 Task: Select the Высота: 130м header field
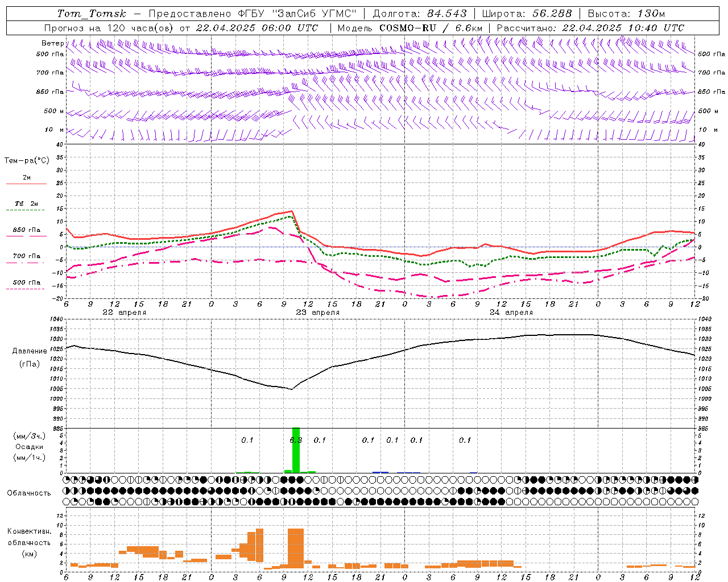[x=626, y=14]
